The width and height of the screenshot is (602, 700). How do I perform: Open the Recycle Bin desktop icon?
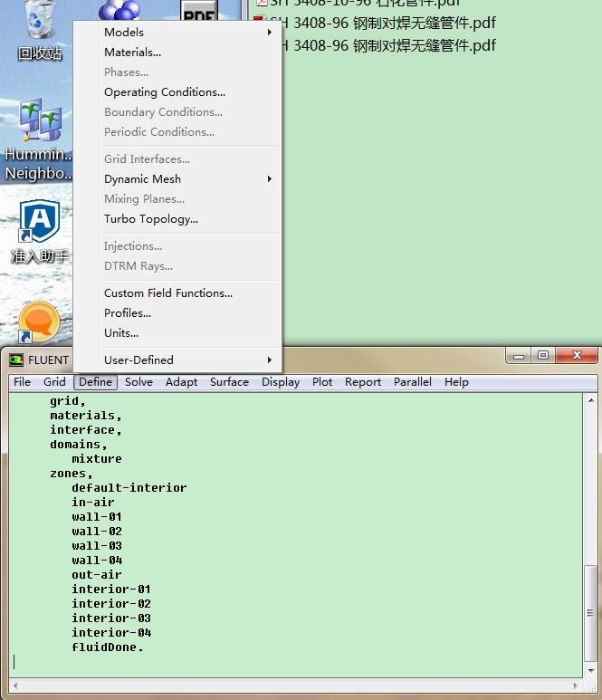[x=40, y=30]
